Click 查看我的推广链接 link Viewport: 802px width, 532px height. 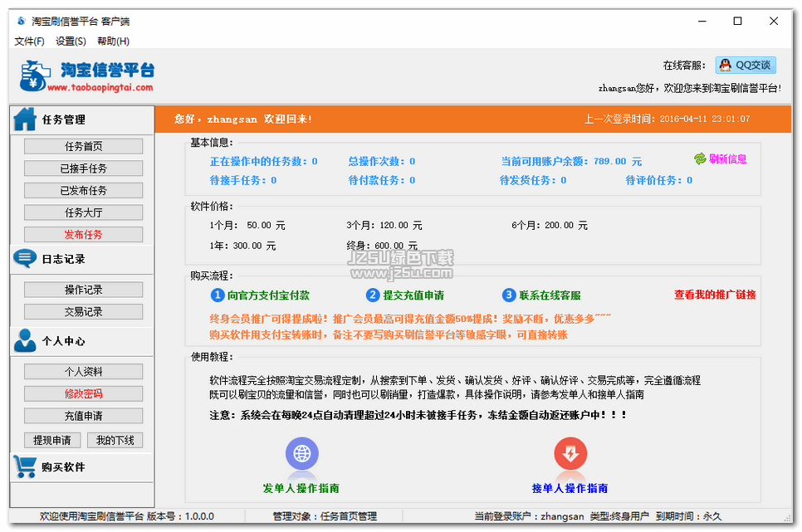[715, 295]
